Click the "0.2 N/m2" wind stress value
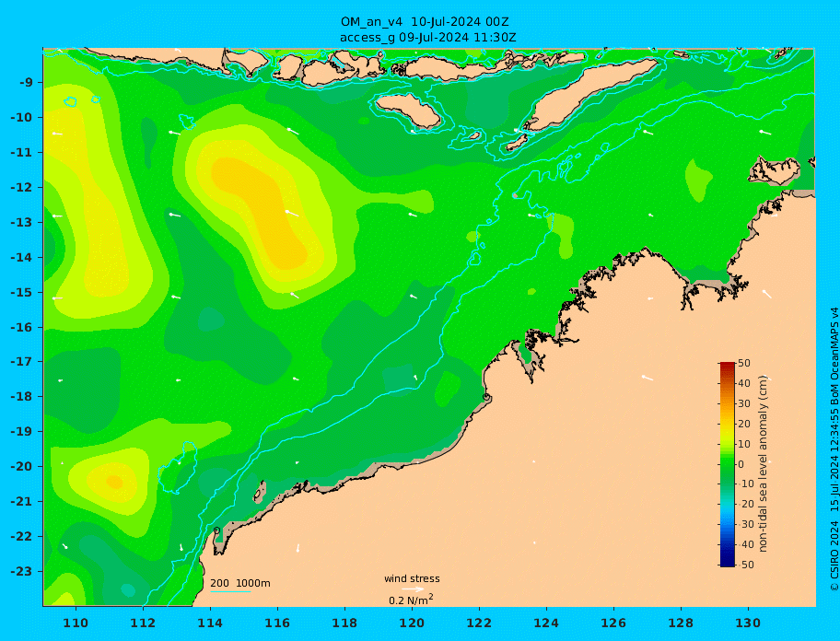The width and height of the screenshot is (840, 641). 411,600
